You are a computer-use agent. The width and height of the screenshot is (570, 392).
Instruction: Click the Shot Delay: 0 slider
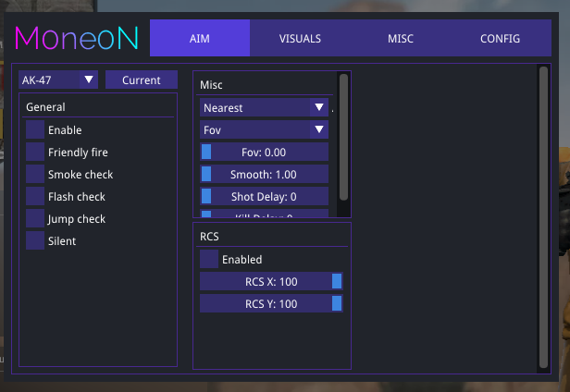(x=264, y=196)
